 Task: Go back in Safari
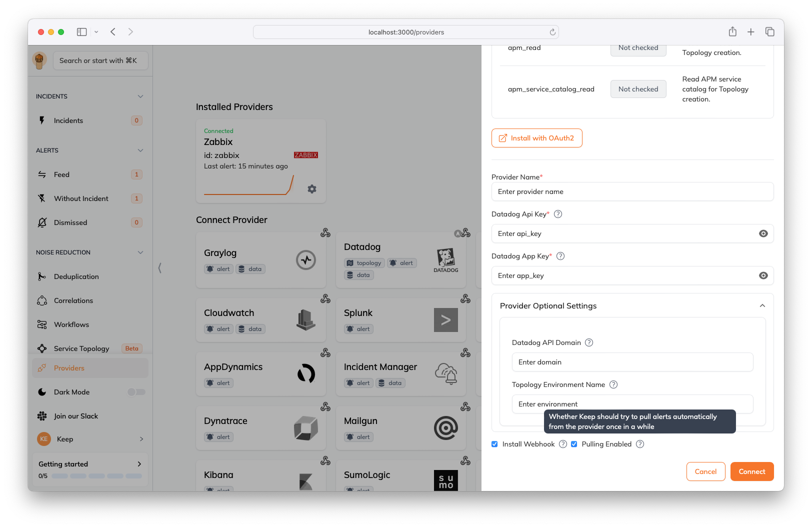[113, 32]
